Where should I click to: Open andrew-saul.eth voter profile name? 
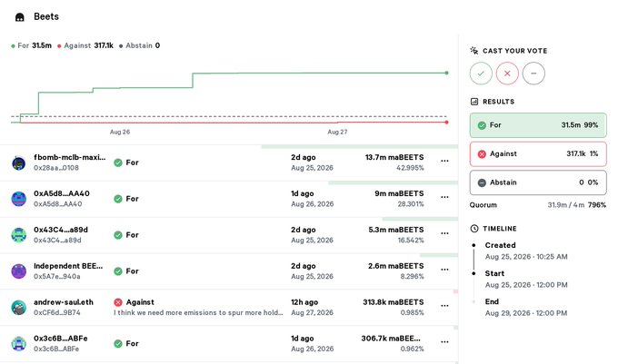(64, 302)
